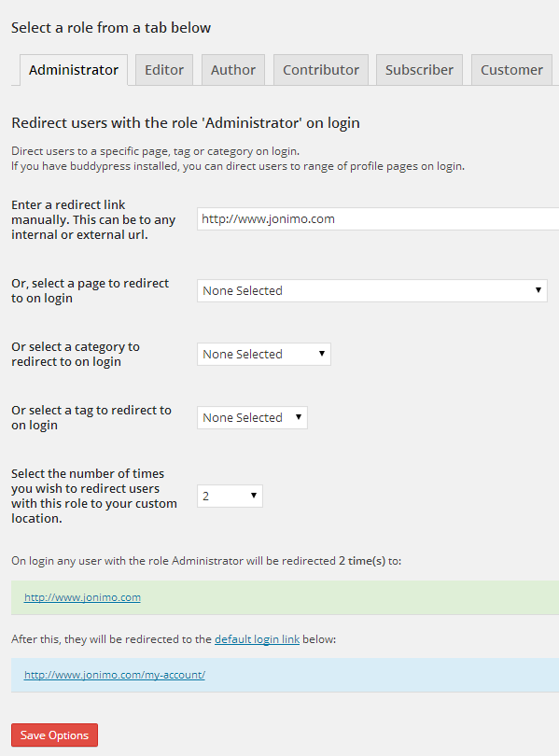Open the jonimo.com/my-account link

click(x=115, y=675)
